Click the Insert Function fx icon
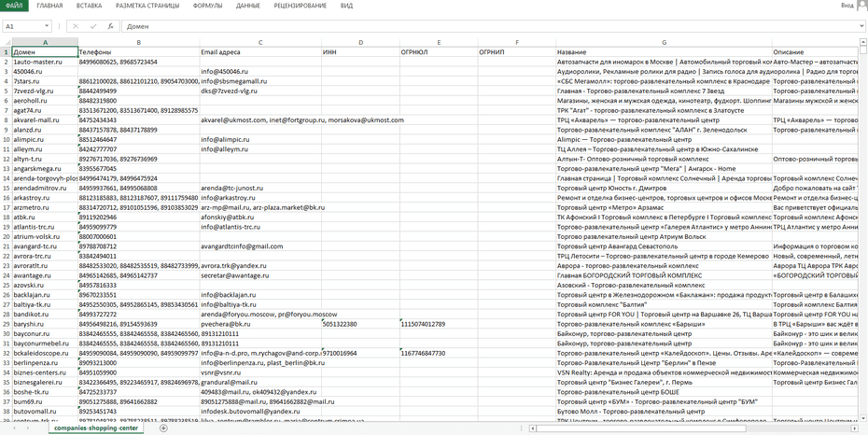The image size is (868, 435). click(110, 27)
